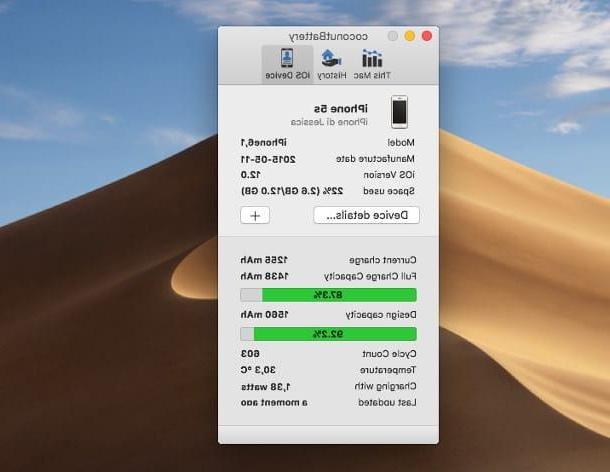Viewport: 610px width, 472px height.
Task: Select the 1255 mAh value
Action: coord(264,260)
